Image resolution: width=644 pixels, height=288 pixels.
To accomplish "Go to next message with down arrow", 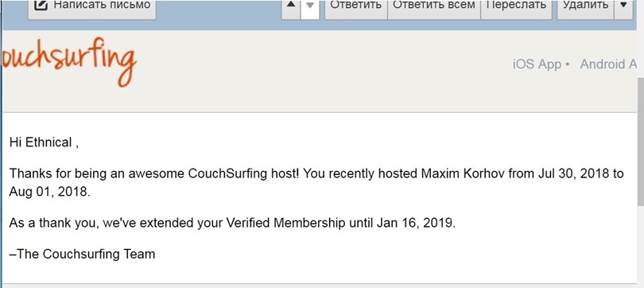I will point(310,6).
